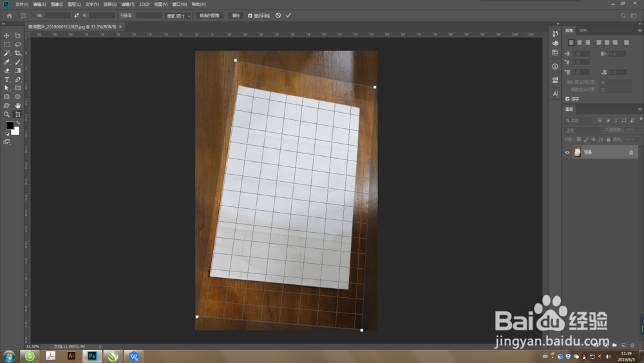Click the Clear button

click(x=236, y=15)
